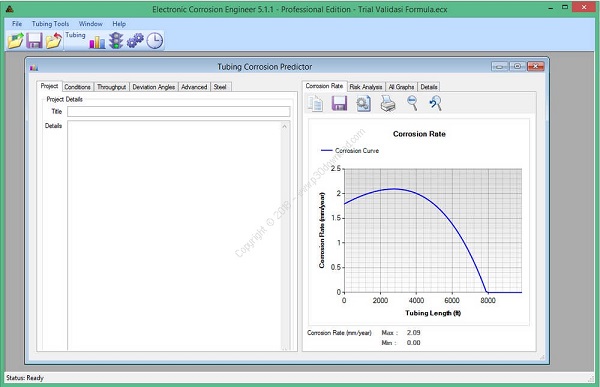Image resolution: width=600 pixels, height=387 pixels.
Task: Select the All Graphs tab
Action: 401,87
